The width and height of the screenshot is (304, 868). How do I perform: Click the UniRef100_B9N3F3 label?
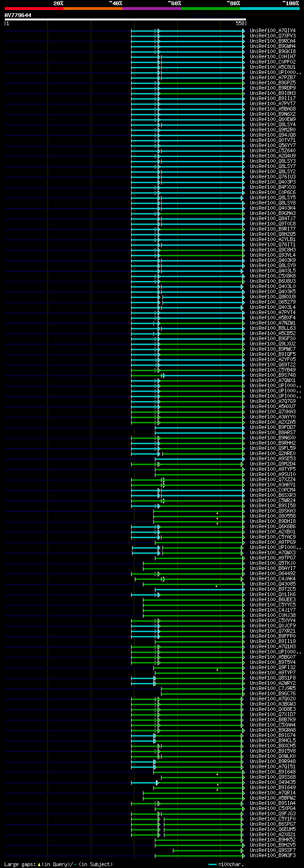coord(273,855)
